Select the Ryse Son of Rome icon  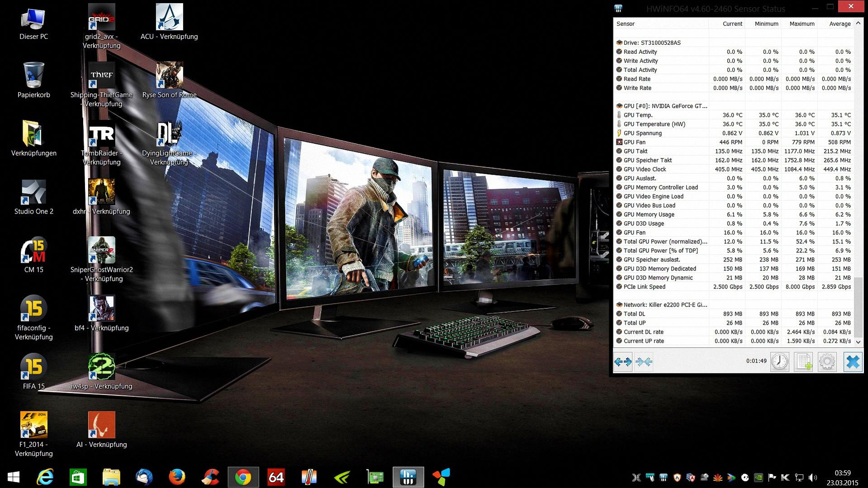coord(169,76)
